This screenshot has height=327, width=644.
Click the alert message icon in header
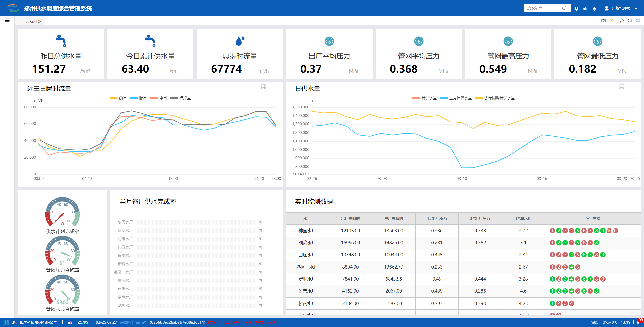(576, 8)
